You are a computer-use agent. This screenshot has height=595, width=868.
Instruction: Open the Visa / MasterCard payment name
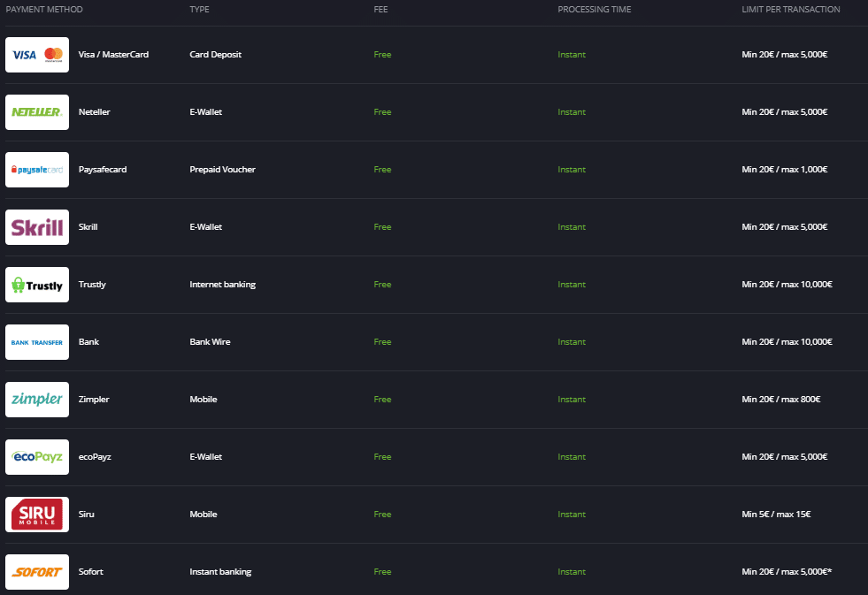click(x=113, y=55)
